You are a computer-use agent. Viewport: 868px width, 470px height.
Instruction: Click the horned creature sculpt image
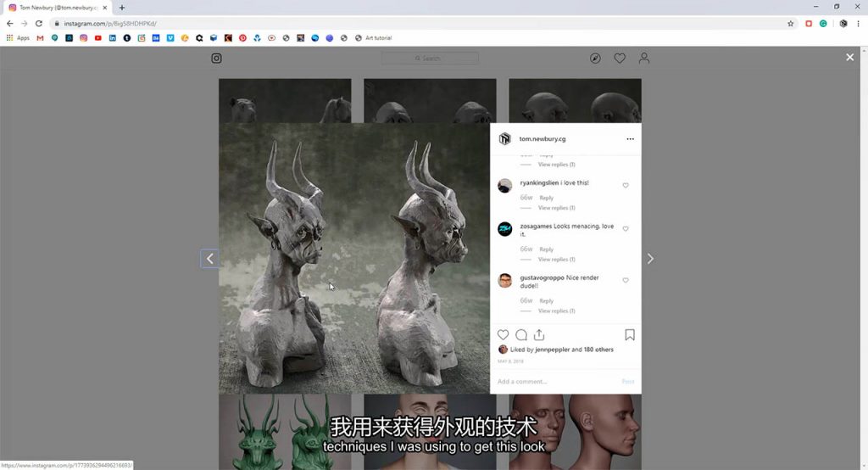(354, 258)
